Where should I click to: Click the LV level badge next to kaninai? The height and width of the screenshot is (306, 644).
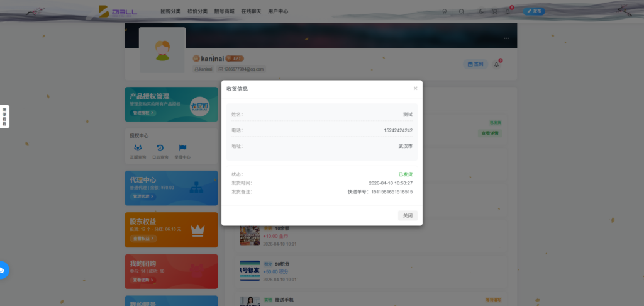[x=235, y=59]
